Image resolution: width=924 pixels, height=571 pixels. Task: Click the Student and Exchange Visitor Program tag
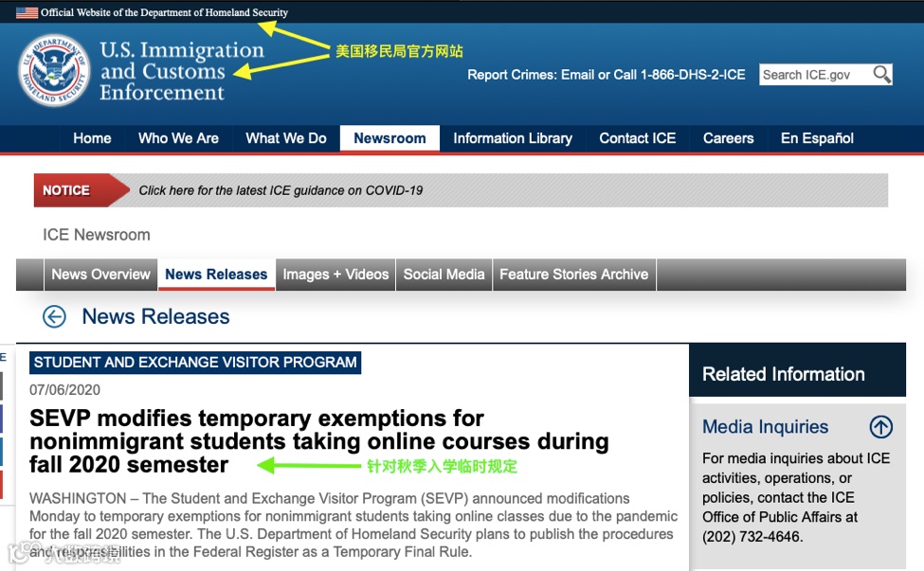195,362
